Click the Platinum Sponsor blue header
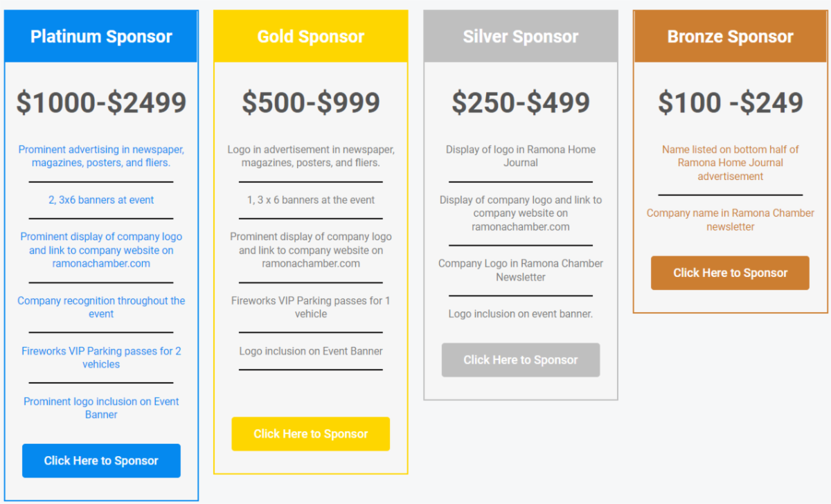831x504 pixels. click(101, 37)
